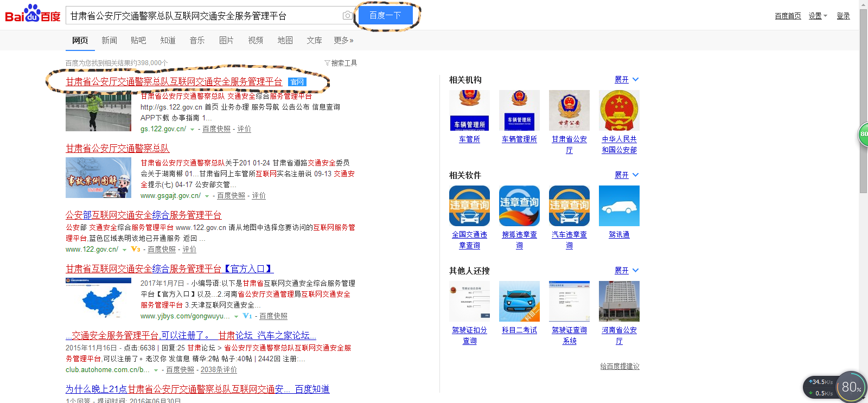This screenshot has width=868, height=403.
Task: Open dropdown arrow next to www.yjbys.com result
Action: point(236,316)
